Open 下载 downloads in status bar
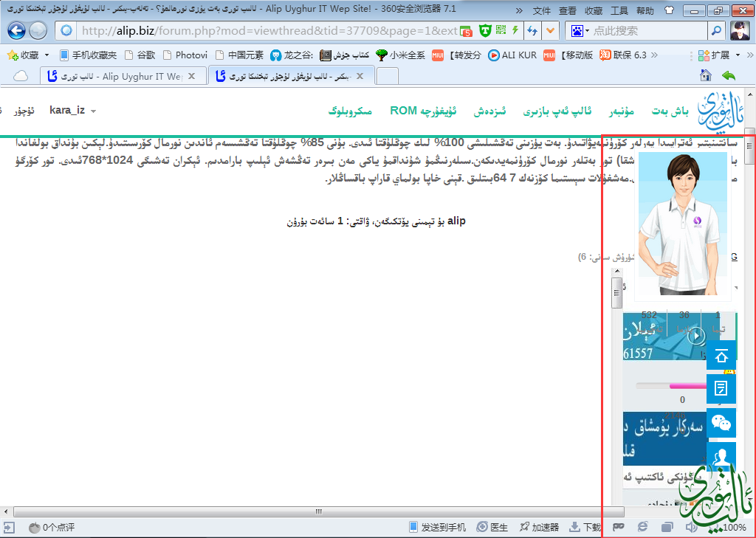Image resolution: width=756 pixels, height=538 pixels. (585, 527)
